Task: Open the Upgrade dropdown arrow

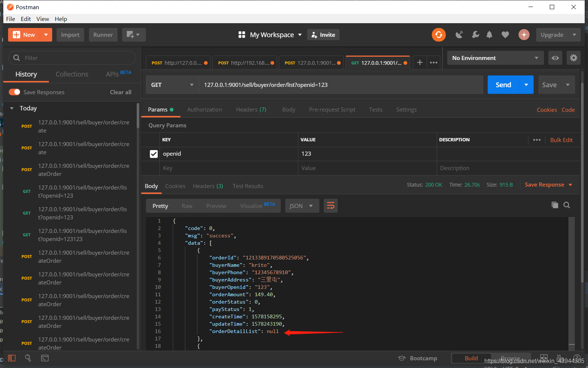Action: 574,35
